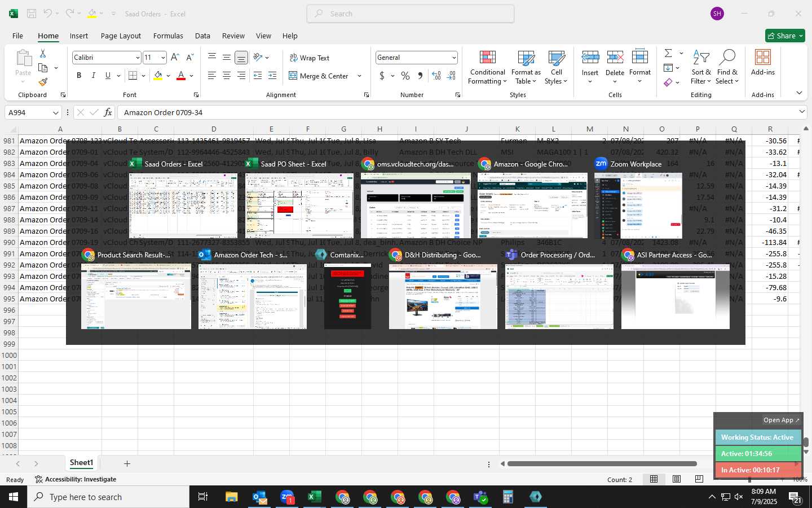Switch to the Formulas tab
The width and height of the screenshot is (812, 508).
coord(168,36)
